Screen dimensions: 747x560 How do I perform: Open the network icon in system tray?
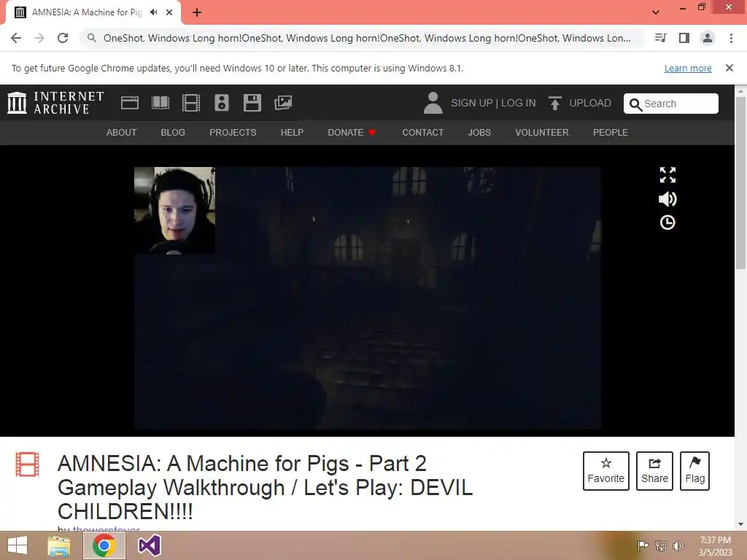tap(661, 546)
